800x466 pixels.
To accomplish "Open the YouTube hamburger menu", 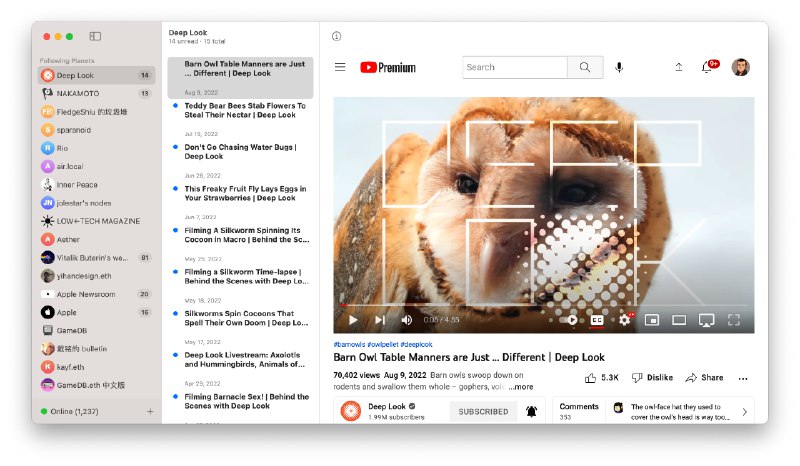I will [x=340, y=67].
